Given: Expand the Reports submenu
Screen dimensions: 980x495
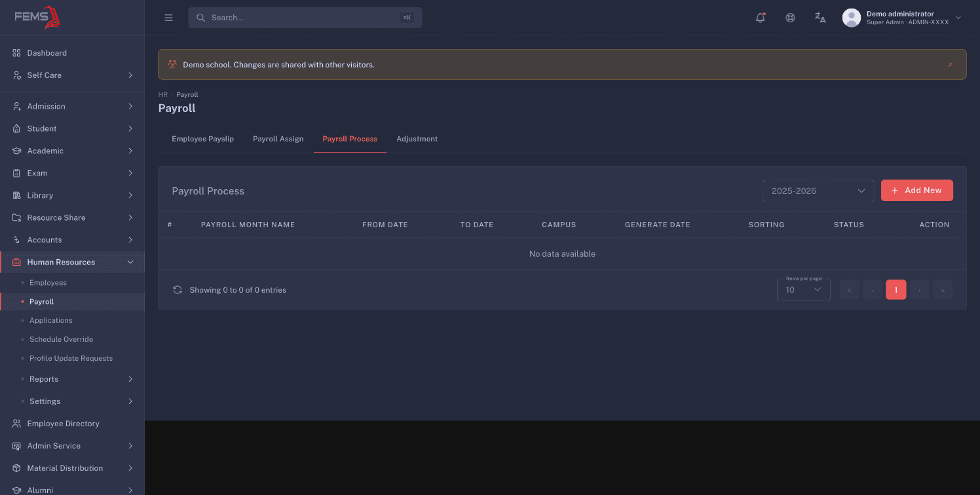Looking at the screenshot, I should point(72,379).
